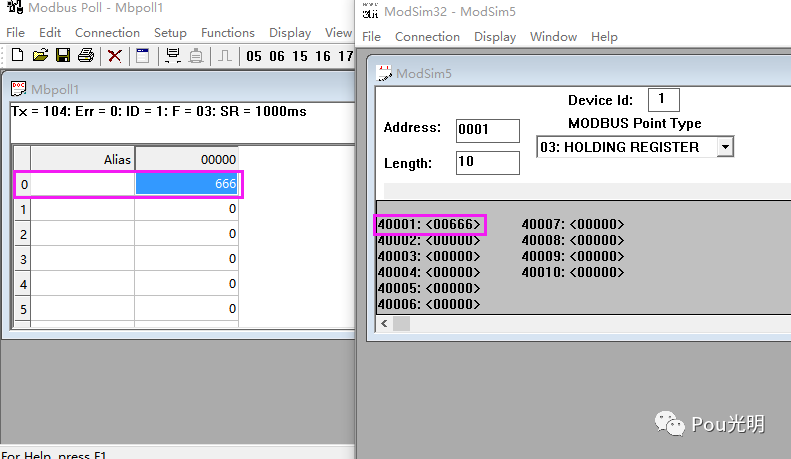Click the Address input field

[487, 131]
